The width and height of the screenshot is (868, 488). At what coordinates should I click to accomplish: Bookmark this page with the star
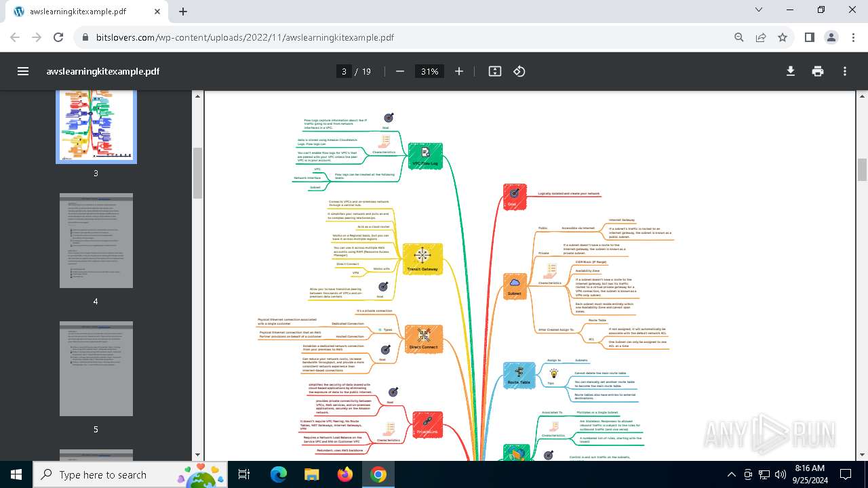(x=783, y=37)
